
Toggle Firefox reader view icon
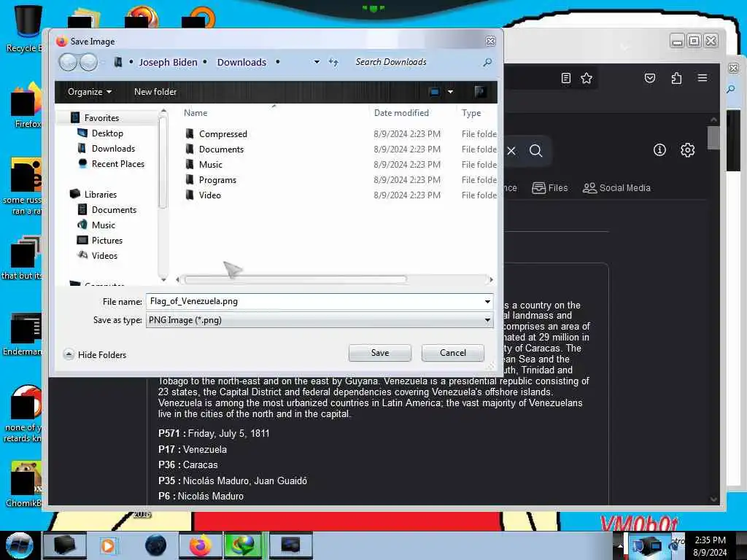click(x=565, y=78)
